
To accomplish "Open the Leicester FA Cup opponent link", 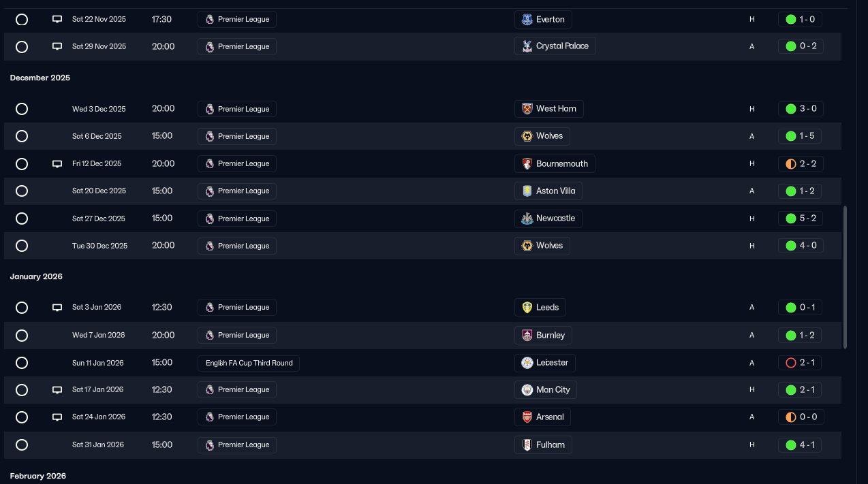I will (544, 363).
